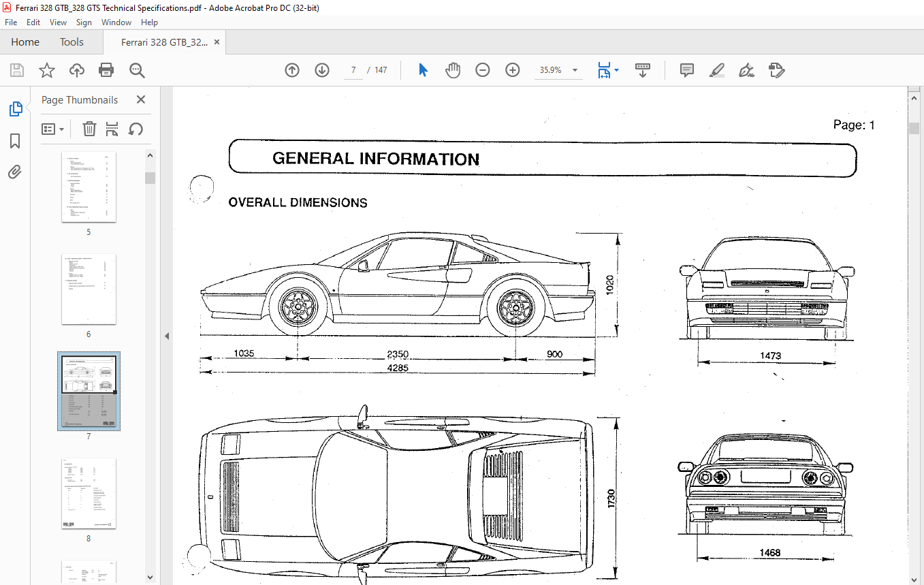Image resolution: width=924 pixels, height=585 pixels.
Task: Open thumbnails options dropdown menu
Action: click(x=53, y=129)
